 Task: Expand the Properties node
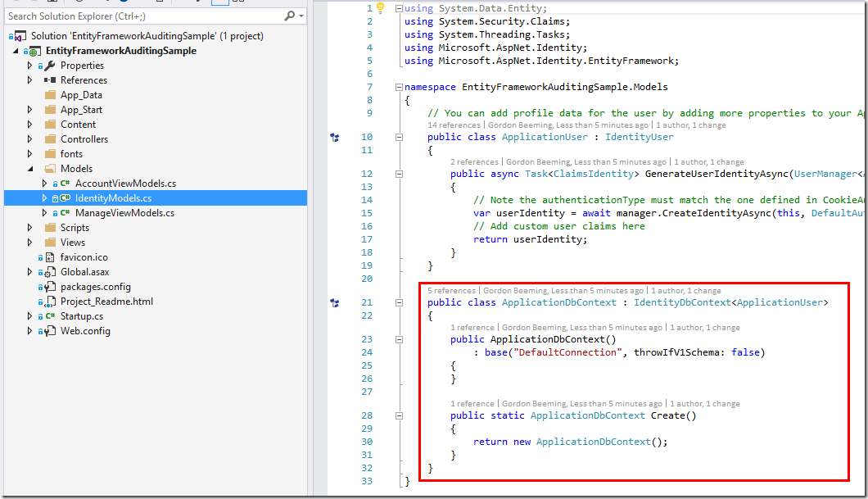click(30, 66)
